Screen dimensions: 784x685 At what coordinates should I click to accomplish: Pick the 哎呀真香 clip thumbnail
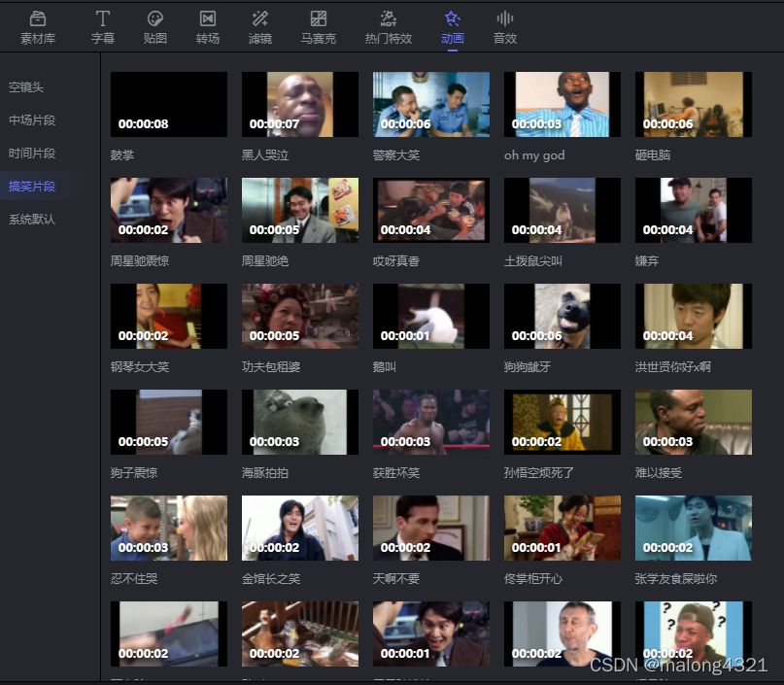[431, 211]
